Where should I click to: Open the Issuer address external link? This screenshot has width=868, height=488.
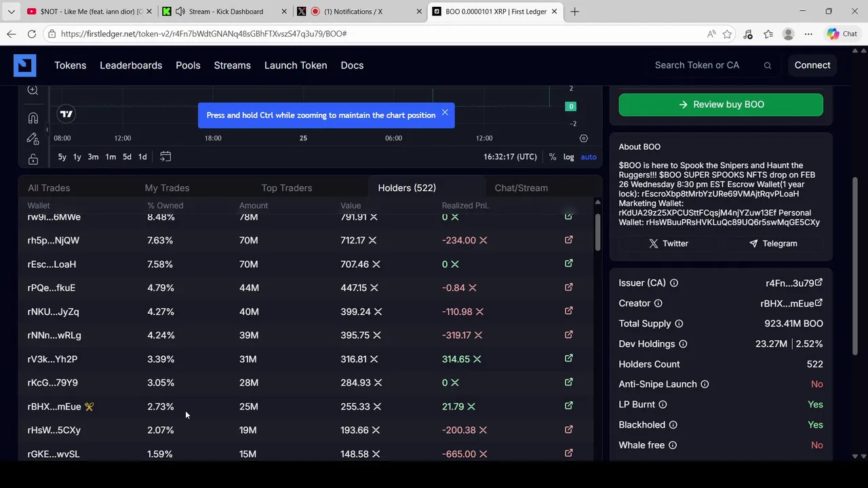point(818,283)
